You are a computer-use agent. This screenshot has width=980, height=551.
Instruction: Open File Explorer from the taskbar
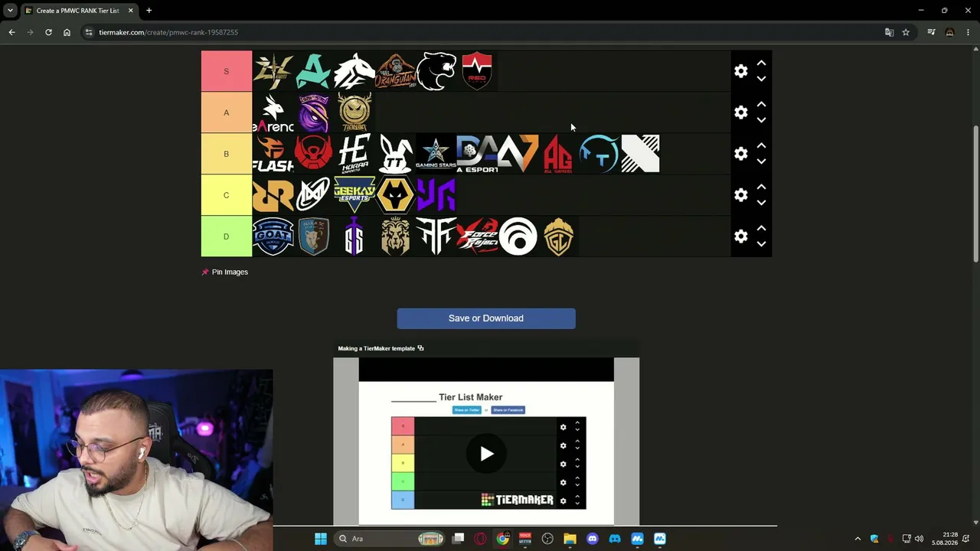570,539
